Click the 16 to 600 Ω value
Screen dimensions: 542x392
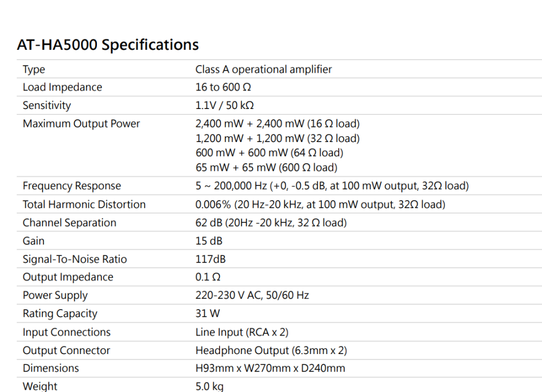(x=223, y=87)
